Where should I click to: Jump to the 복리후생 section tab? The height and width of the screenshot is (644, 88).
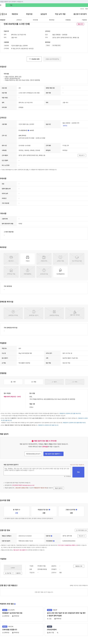[x=52, y=20]
